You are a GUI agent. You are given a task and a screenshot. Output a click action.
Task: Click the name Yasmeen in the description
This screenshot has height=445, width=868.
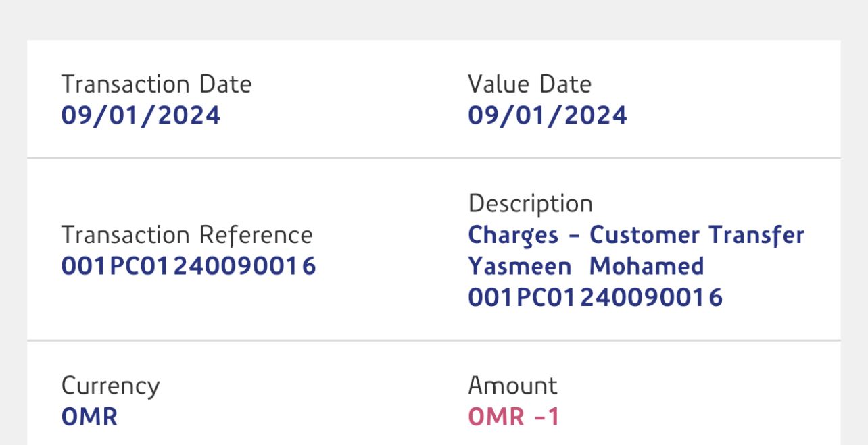519,266
